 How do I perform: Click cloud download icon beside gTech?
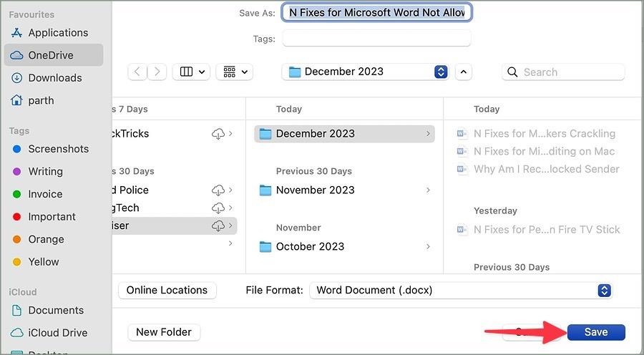pos(218,208)
